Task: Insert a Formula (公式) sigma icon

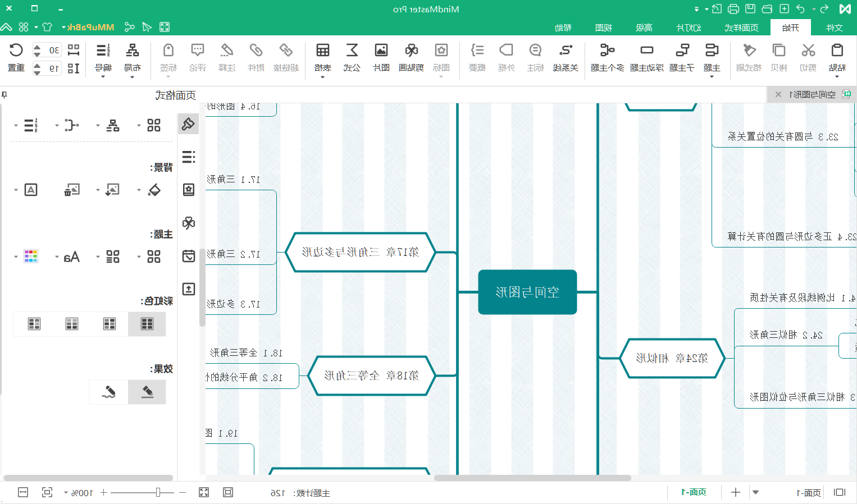Action: (x=352, y=51)
